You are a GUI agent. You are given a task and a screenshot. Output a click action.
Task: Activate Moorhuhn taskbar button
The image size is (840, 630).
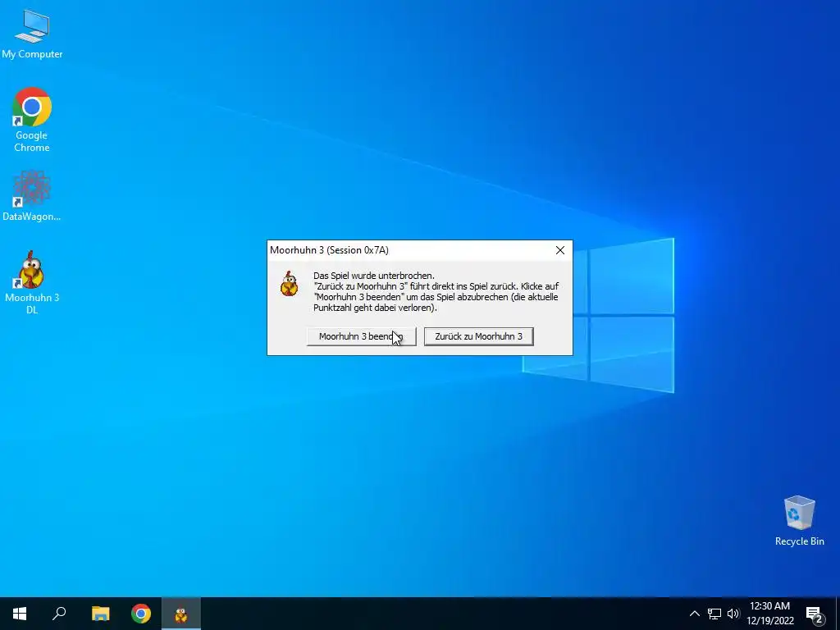point(181,614)
